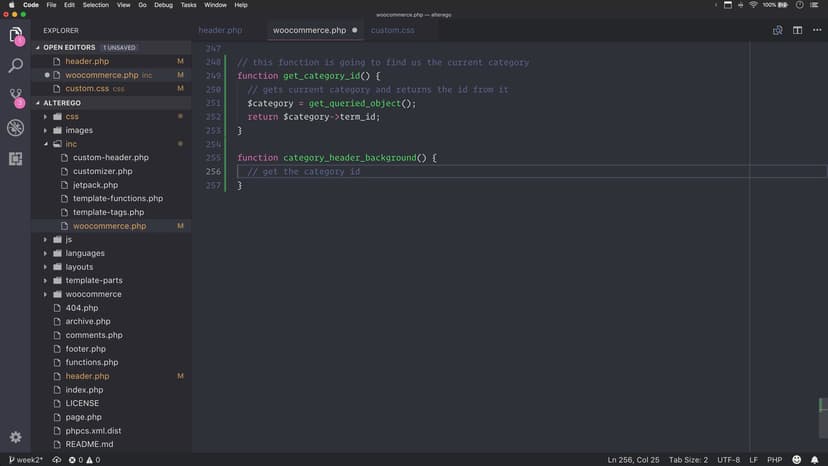Open the Extensions view icon

[x=15, y=158]
